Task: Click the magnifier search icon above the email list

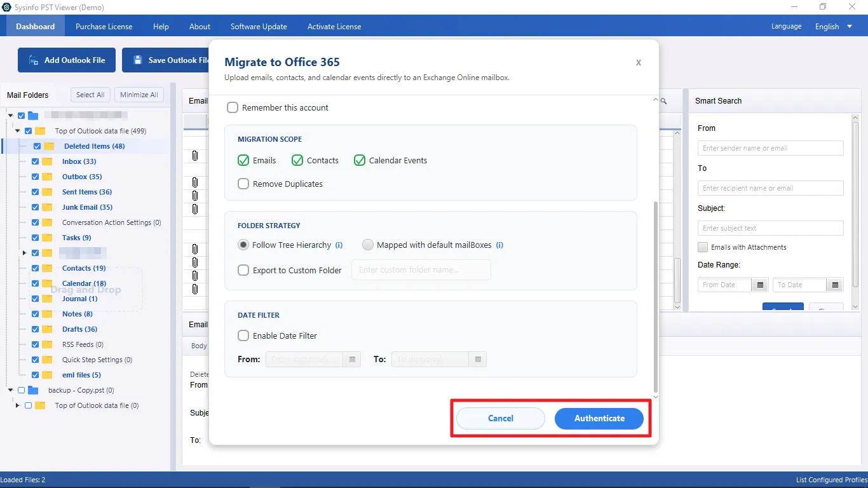Action: coord(663,101)
